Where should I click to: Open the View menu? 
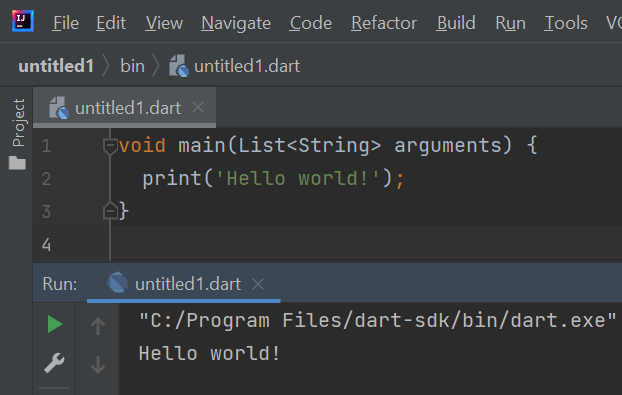pos(164,23)
